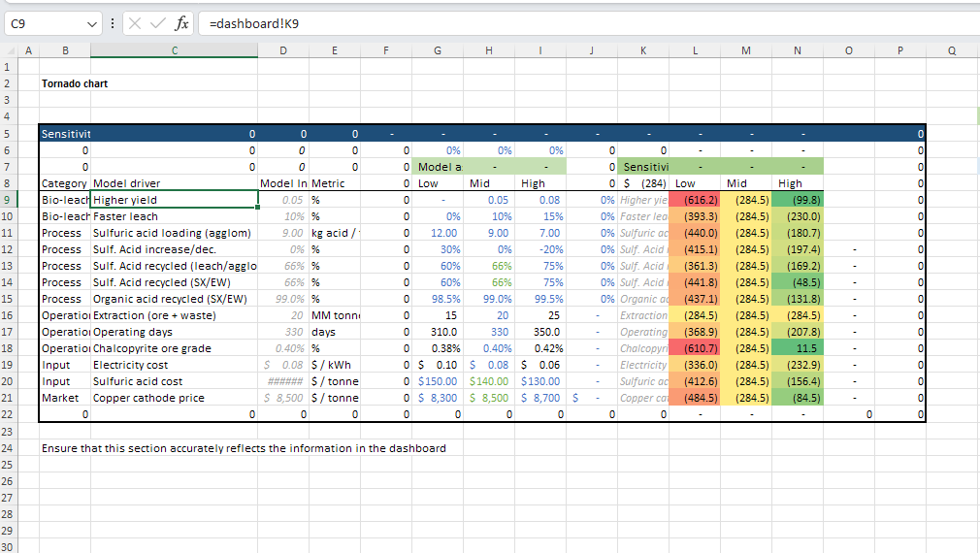Click the 'Copper cathode price' cell
The height and width of the screenshot is (553, 980).
[x=175, y=398]
